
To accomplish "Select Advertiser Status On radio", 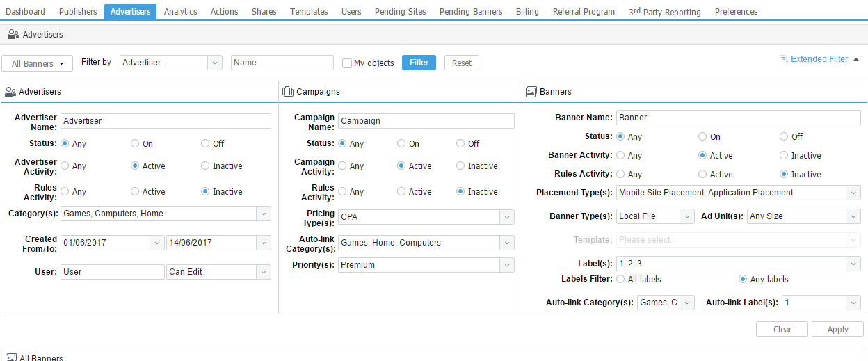I will tap(135, 144).
